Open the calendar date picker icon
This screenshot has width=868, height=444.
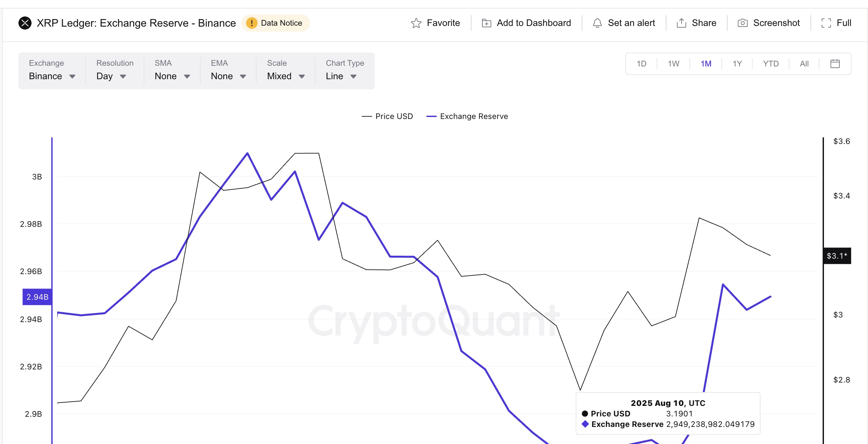click(835, 64)
